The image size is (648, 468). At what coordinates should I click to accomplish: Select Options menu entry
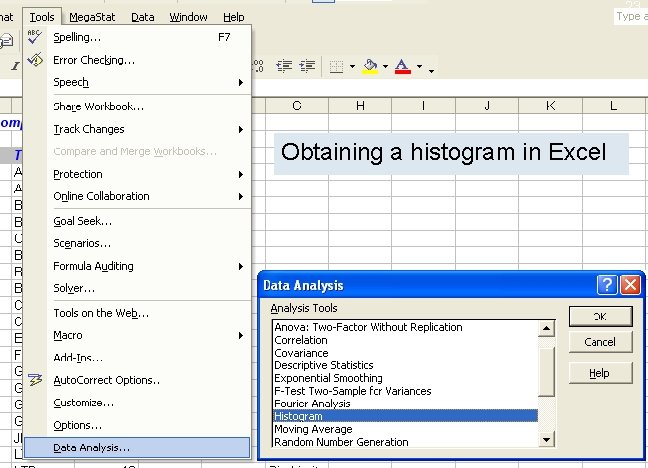coord(137,425)
